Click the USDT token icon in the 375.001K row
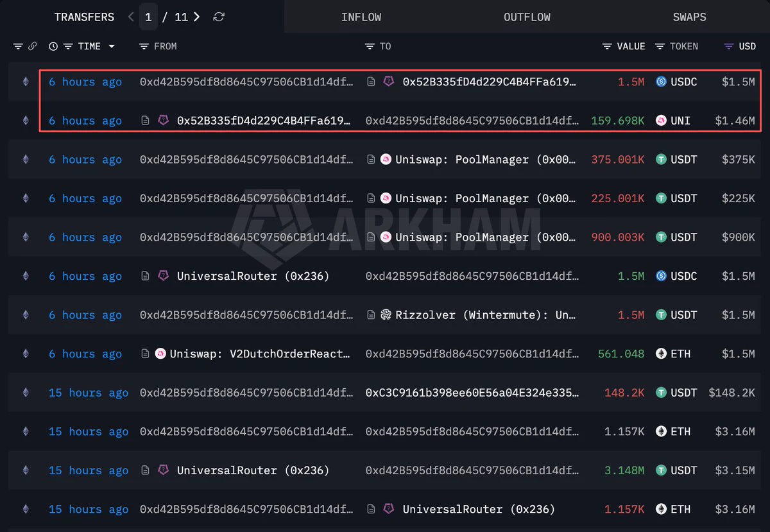Image resolution: width=770 pixels, height=532 pixels. click(661, 159)
